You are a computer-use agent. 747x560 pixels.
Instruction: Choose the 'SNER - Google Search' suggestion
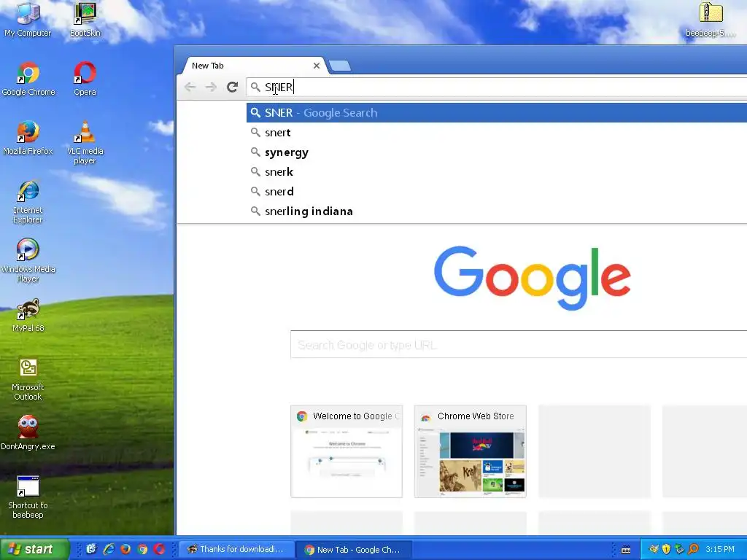[x=496, y=113]
